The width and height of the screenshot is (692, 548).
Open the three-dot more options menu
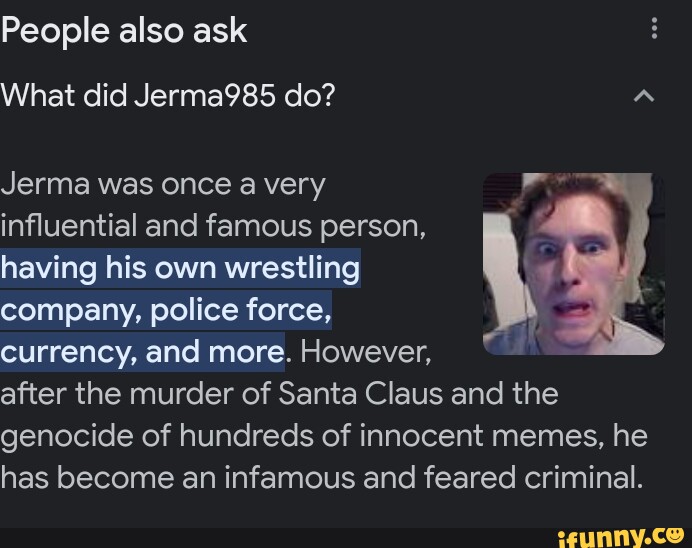coord(654,29)
